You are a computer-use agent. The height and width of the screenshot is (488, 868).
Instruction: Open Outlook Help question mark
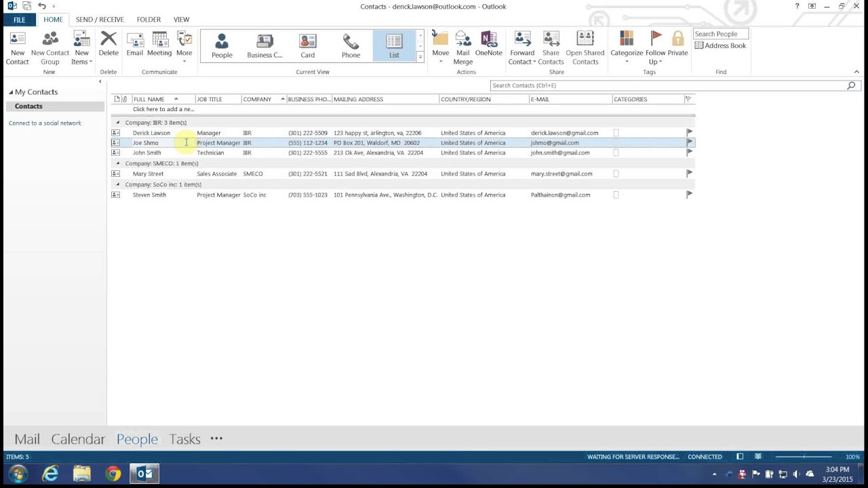(x=797, y=5)
